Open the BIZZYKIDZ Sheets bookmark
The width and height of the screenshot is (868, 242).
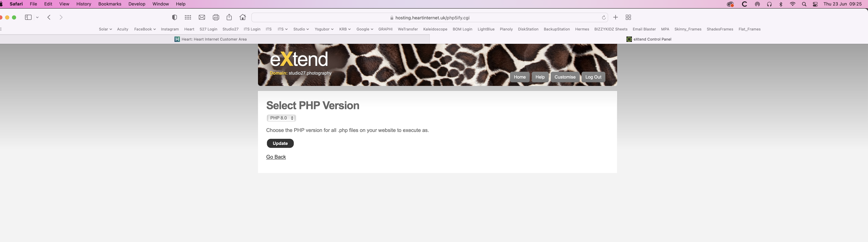(611, 29)
